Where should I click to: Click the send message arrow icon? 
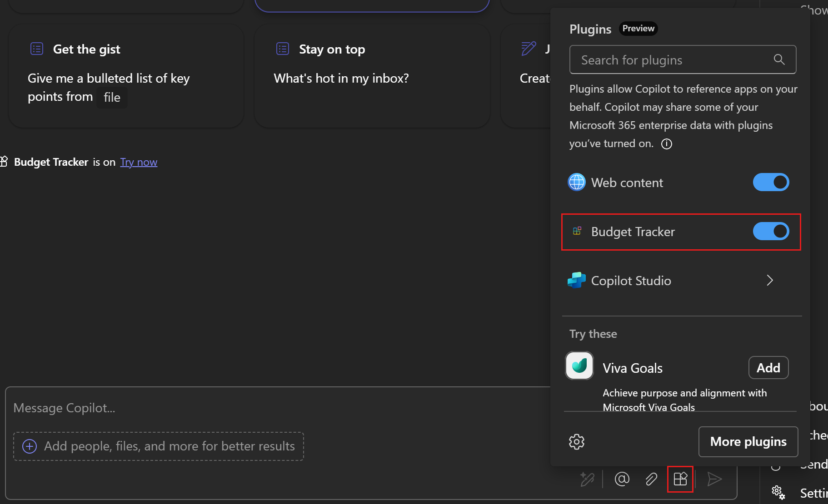point(714,479)
